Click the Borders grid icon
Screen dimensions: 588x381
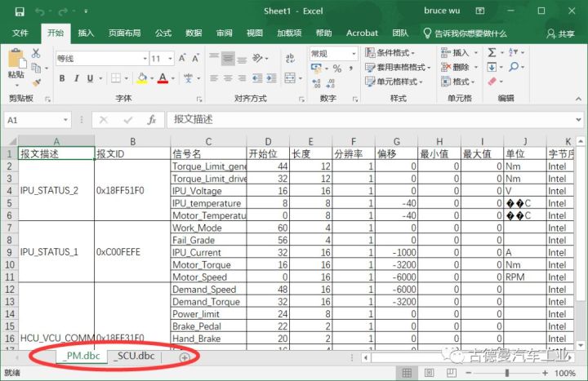click(116, 78)
